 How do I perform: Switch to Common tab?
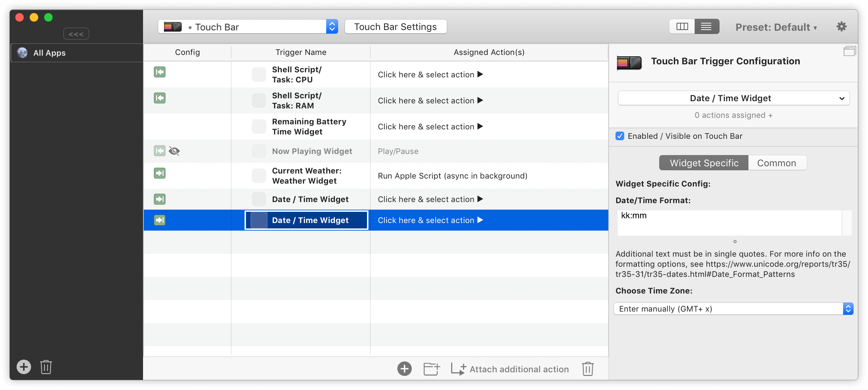[x=777, y=163]
